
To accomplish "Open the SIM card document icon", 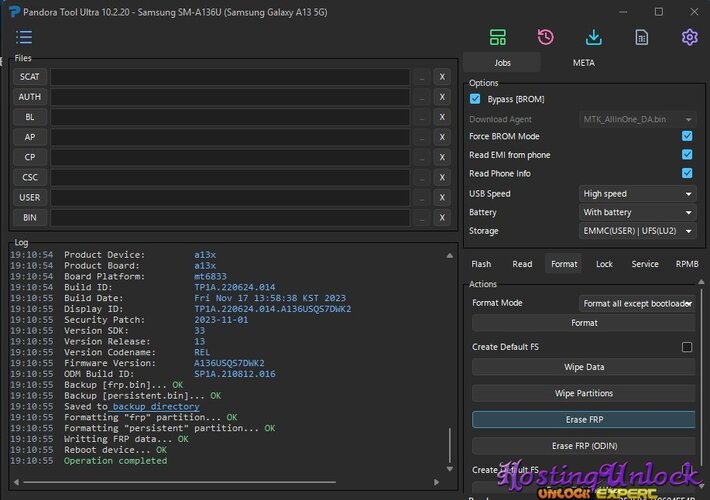I will tap(642, 37).
